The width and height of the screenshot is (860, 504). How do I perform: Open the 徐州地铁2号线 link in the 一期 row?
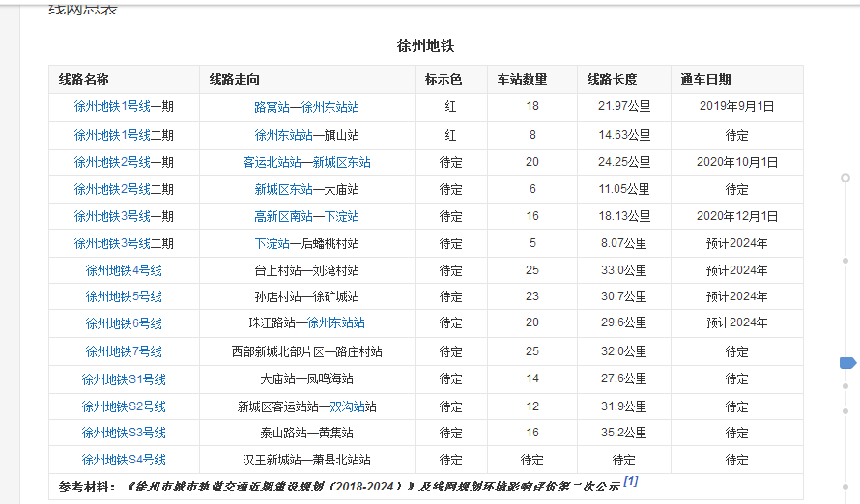coord(112,162)
